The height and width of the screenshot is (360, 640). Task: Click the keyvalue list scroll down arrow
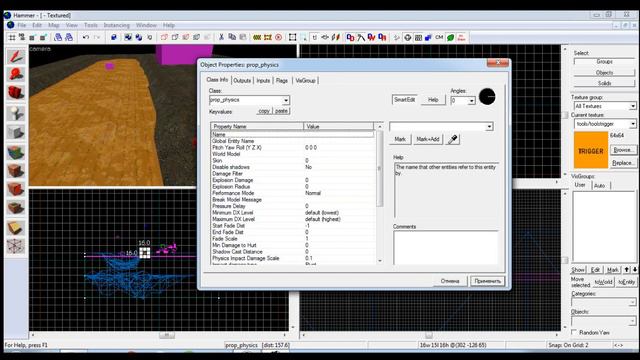point(380,261)
